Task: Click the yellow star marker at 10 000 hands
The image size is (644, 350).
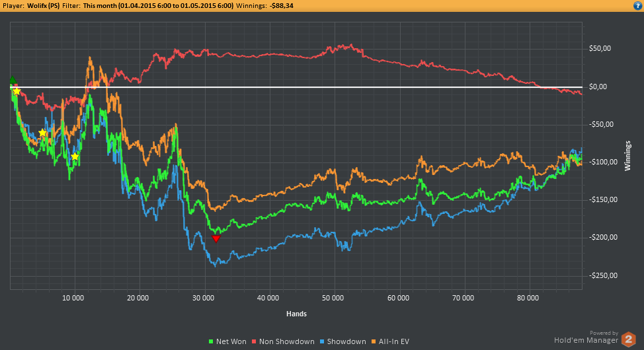Action: (75, 157)
